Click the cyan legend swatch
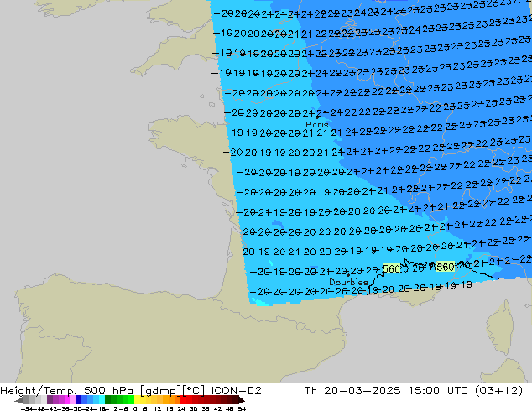This screenshot has height=411, width=532. click(x=102, y=399)
